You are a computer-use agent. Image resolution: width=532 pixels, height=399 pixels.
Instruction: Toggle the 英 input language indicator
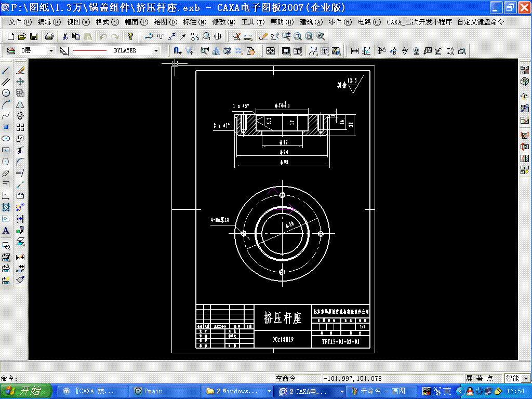[447, 391]
